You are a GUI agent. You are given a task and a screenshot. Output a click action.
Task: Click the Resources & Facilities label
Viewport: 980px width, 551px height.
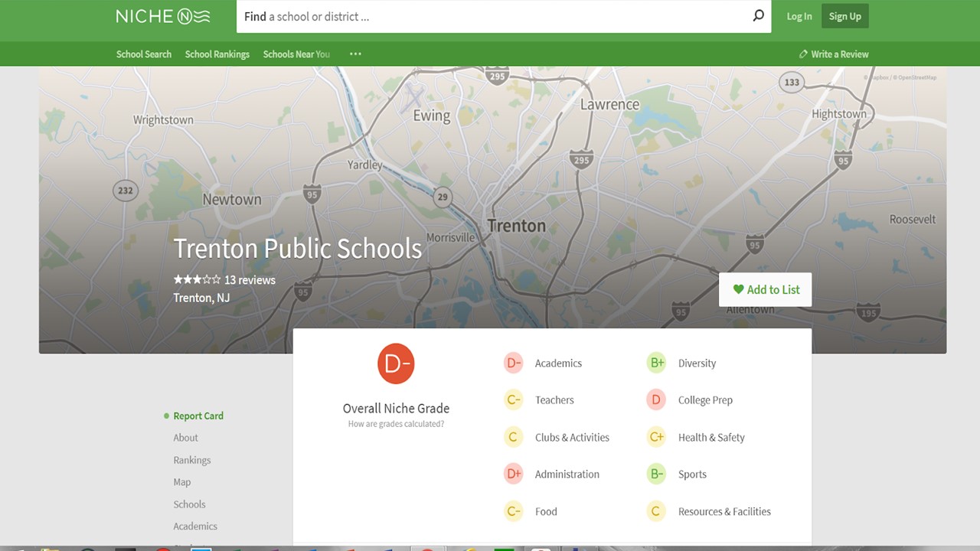click(x=724, y=512)
